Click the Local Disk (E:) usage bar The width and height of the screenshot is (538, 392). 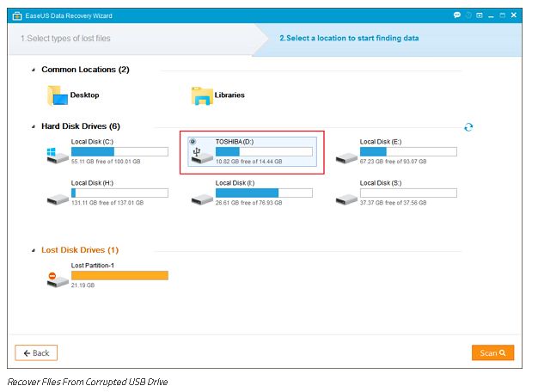click(x=408, y=151)
